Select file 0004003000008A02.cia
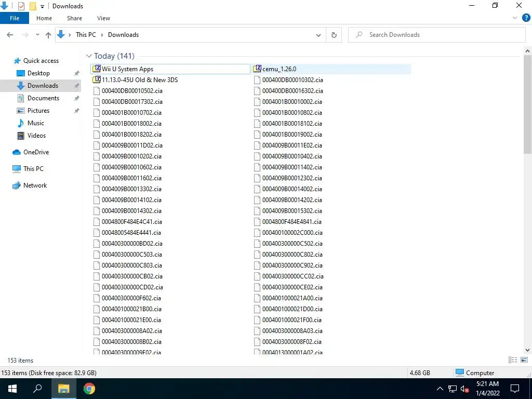The image size is (532, 399). [x=128, y=330]
